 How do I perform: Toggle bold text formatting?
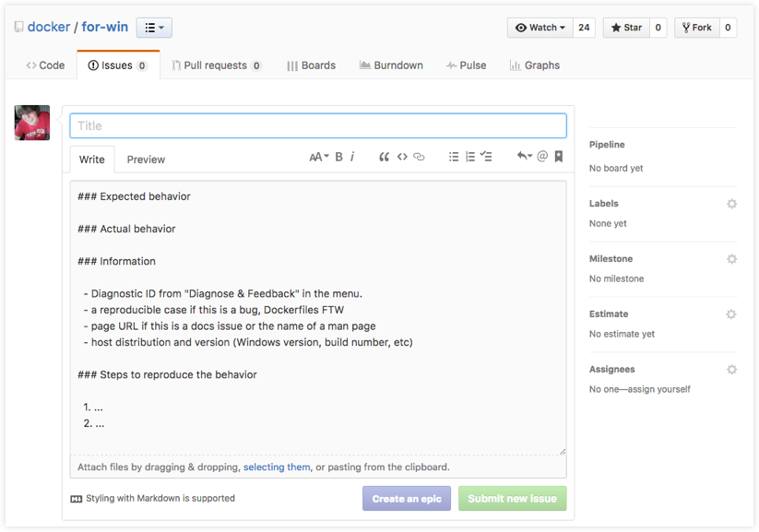[x=338, y=157]
